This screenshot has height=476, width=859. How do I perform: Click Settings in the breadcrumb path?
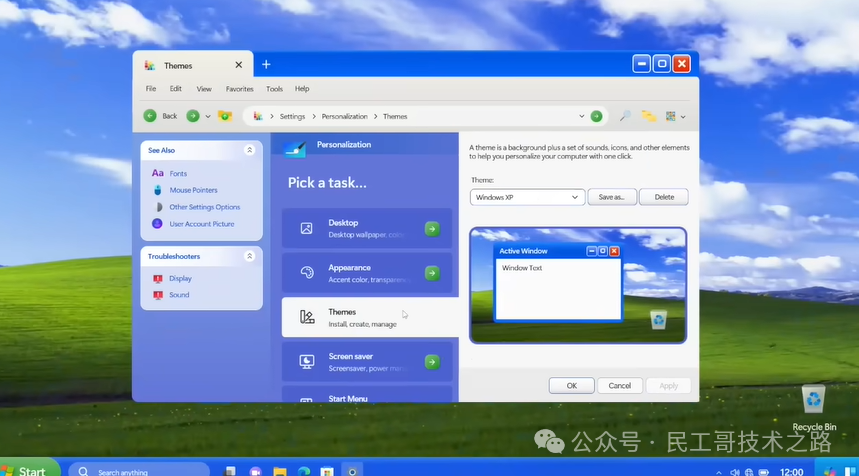[x=292, y=117]
